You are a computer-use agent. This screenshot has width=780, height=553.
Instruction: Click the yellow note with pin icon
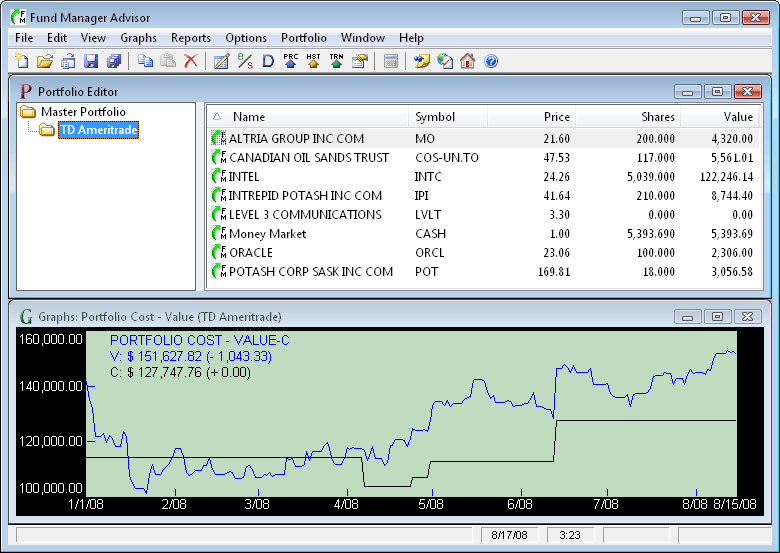pyautogui.click(x=421, y=61)
